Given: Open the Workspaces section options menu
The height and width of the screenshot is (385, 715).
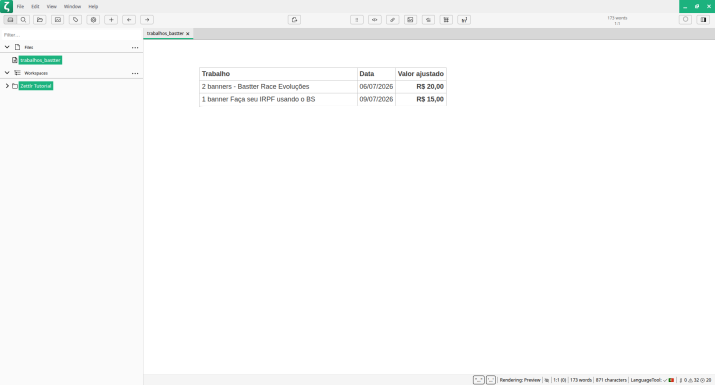Looking at the screenshot, I should (x=135, y=73).
